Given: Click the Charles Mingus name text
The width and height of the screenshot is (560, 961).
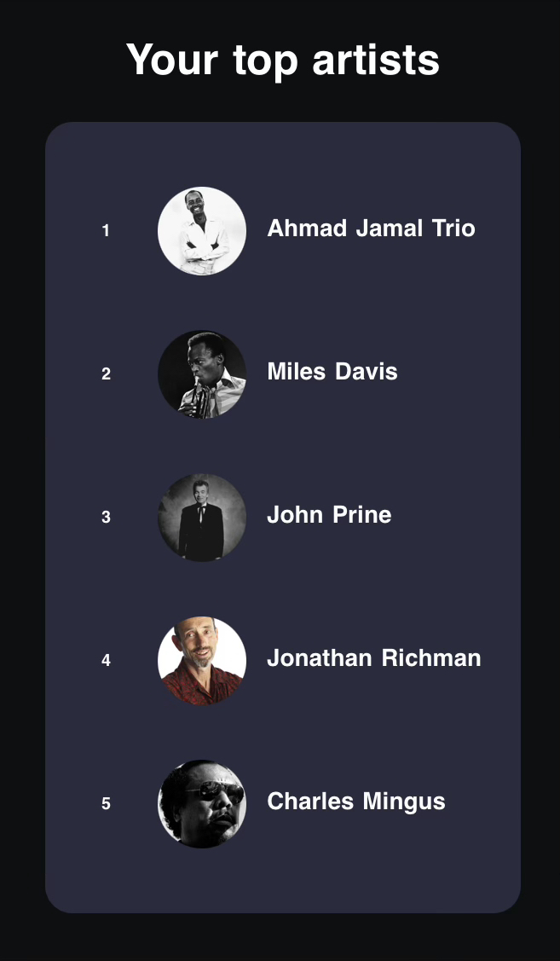Looking at the screenshot, I should coord(355,802).
